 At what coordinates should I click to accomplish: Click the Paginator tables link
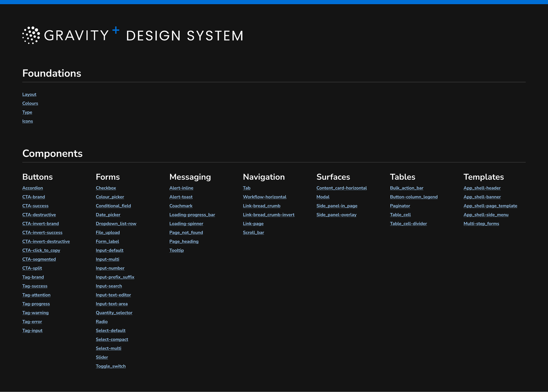tap(400, 206)
